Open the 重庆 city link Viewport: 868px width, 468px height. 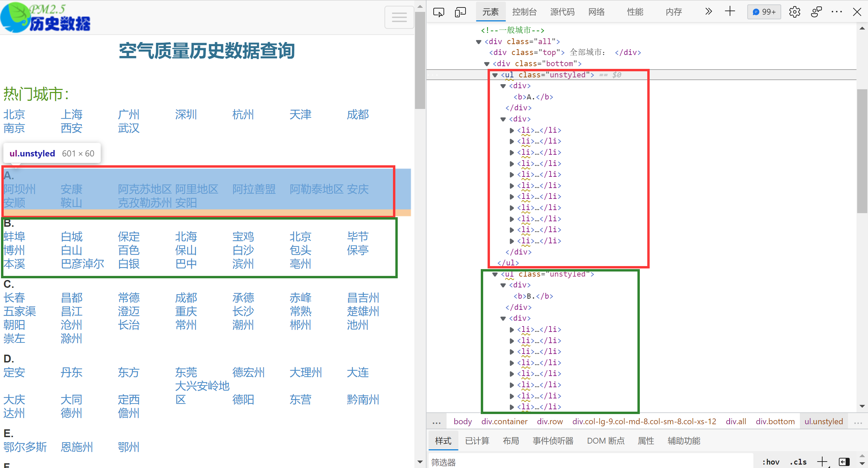186,312
